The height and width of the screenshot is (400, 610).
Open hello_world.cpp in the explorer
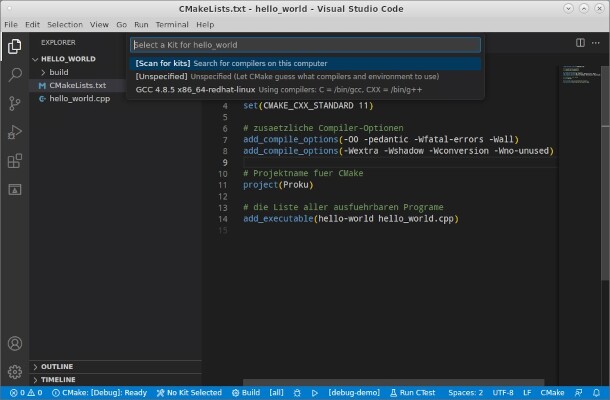pyautogui.click(x=79, y=99)
